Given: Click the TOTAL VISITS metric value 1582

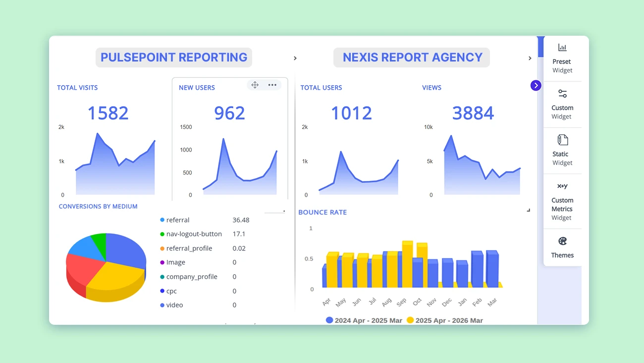Looking at the screenshot, I should pyautogui.click(x=108, y=113).
